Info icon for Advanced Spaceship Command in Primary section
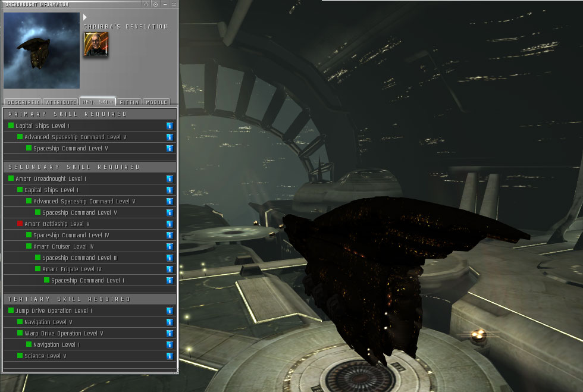The height and width of the screenshot is (392, 583). (170, 137)
